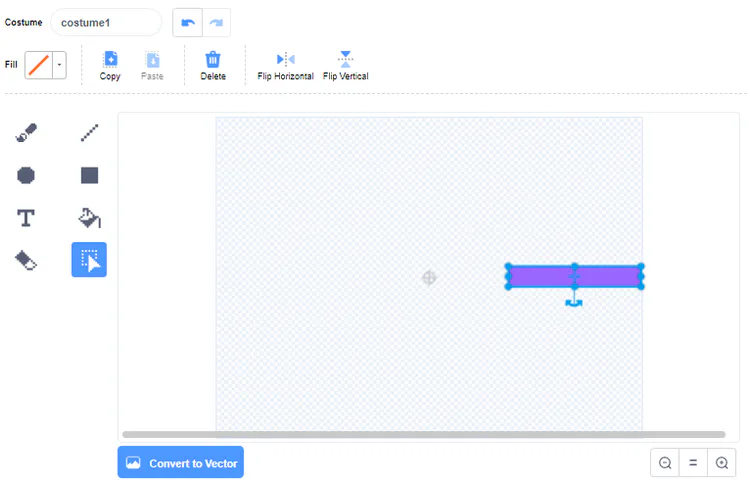Click the rotation handle below the rectangle

click(574, 302)
